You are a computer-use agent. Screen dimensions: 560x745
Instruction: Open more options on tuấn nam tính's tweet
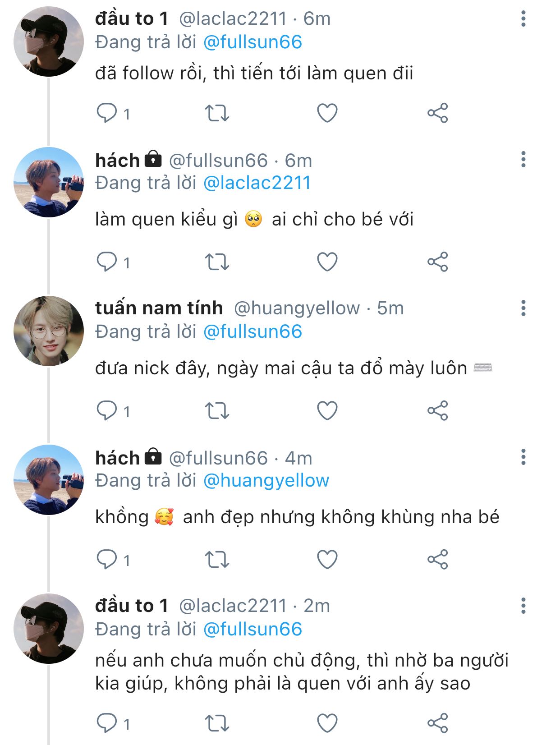click(x=523, y=308)
